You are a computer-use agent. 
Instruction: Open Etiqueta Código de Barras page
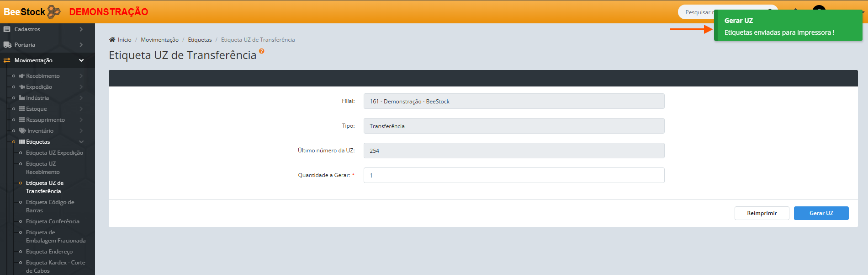pos(50,206)
